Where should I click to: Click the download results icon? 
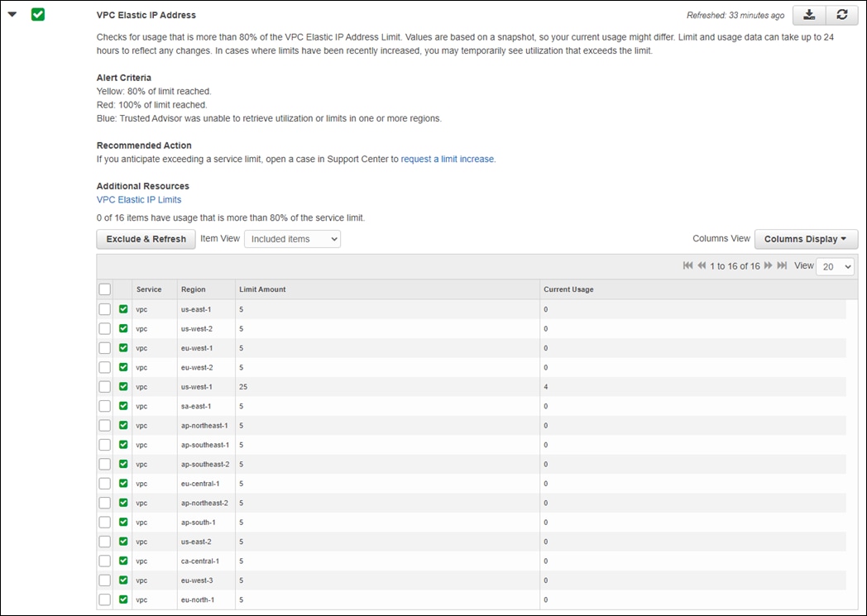tap(809, 15)
